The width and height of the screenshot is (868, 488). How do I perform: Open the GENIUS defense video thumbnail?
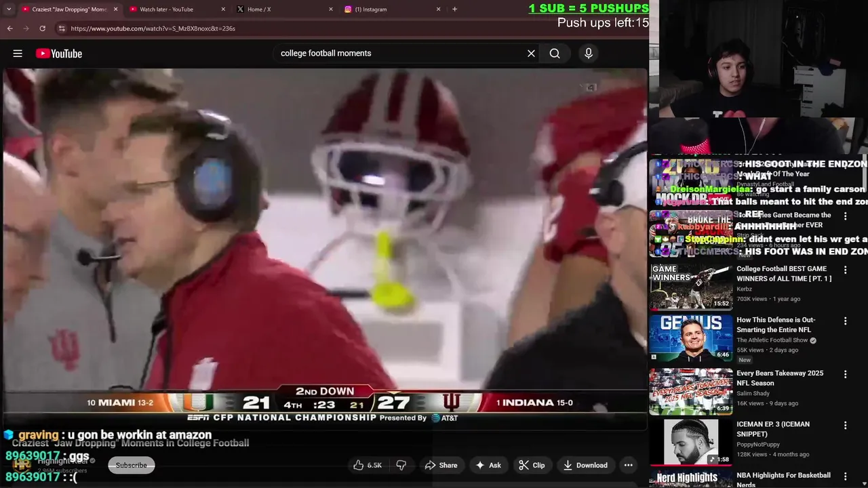click(691, 338)
